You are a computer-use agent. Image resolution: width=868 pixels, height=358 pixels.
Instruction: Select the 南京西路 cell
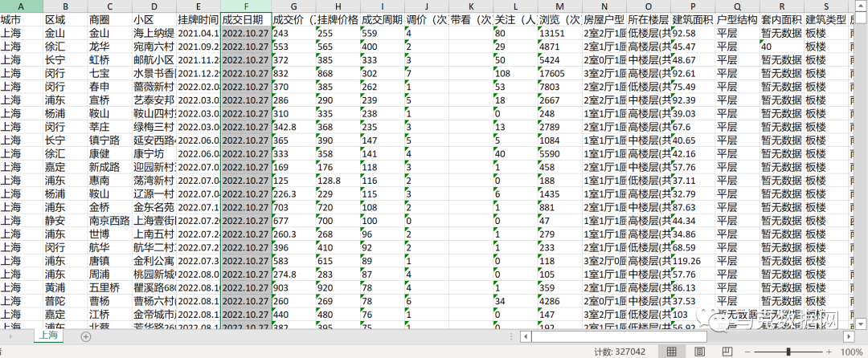[109, 221]
